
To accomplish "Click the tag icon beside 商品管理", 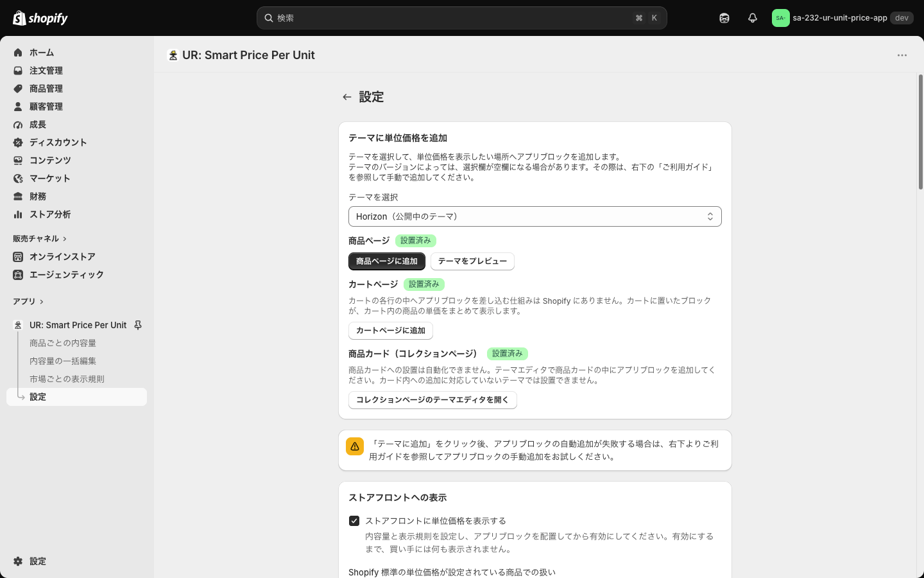I will pyautogui.click(x=18, y=89).
